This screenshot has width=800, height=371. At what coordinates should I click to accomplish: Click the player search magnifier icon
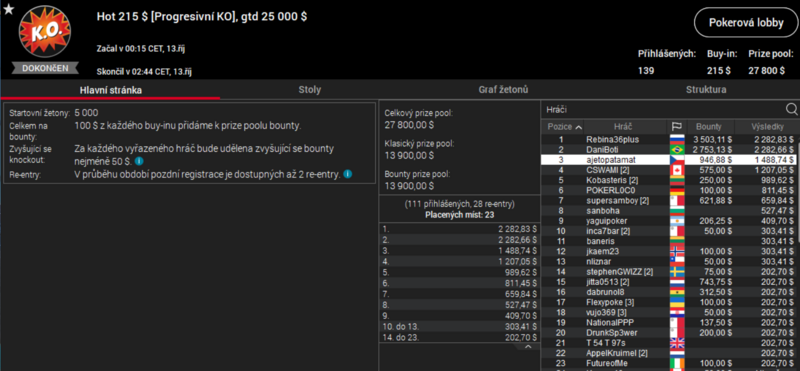pos(791,109)
